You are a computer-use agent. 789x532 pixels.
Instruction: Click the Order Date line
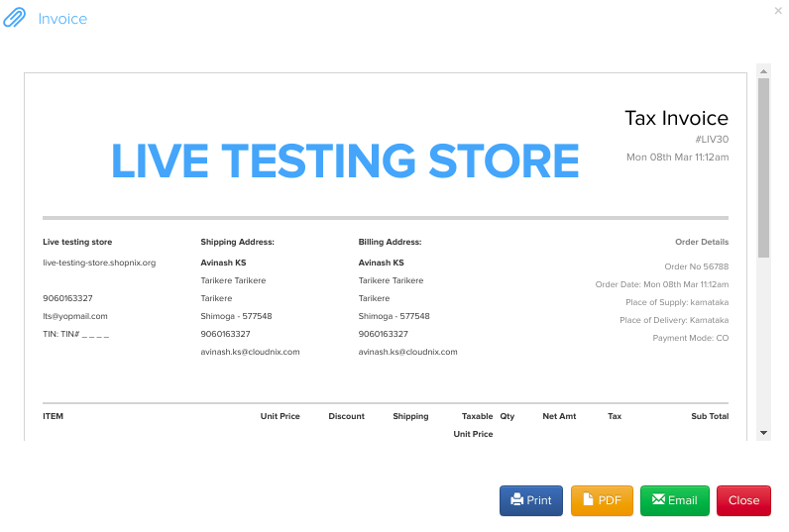(x=662, y=284)
